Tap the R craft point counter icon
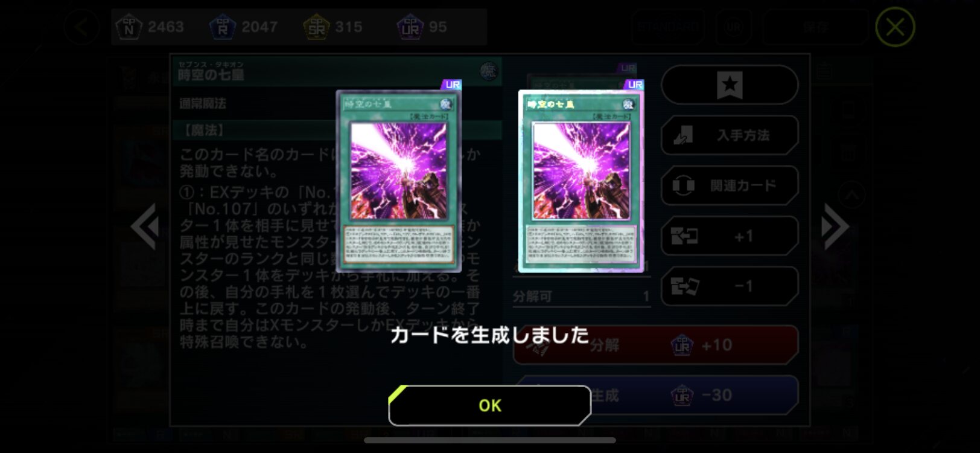 point(222,27)
